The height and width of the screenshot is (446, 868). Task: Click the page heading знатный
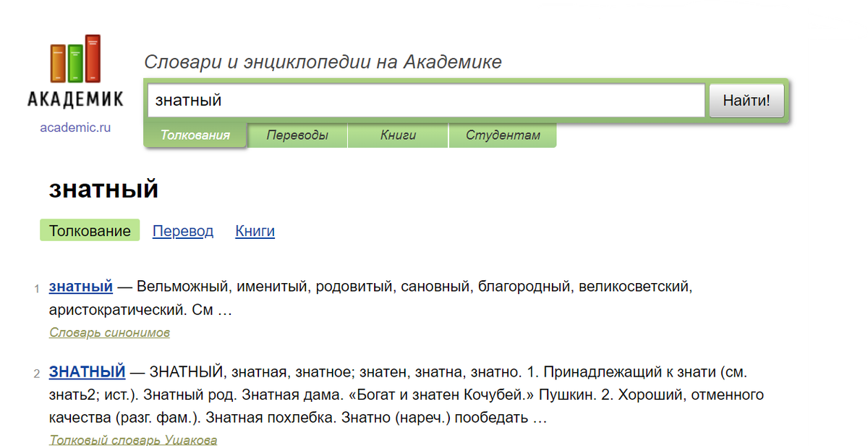[103, 189]
